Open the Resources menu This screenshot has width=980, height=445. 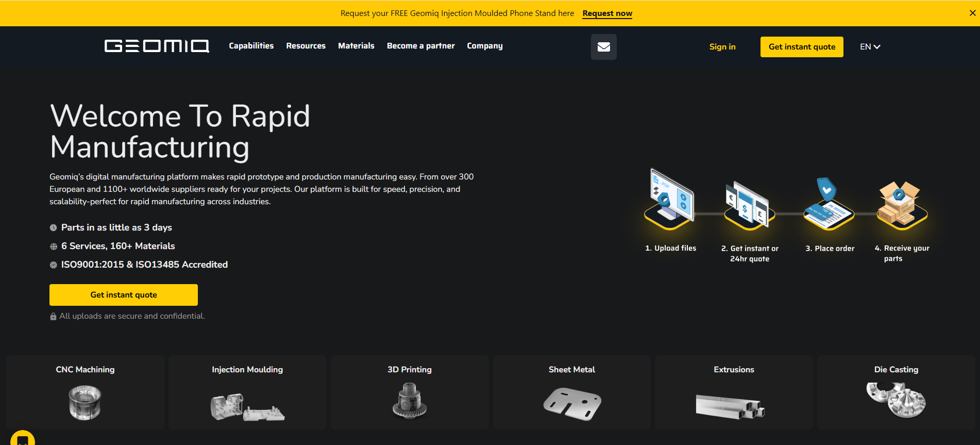(x=306, y=46)
